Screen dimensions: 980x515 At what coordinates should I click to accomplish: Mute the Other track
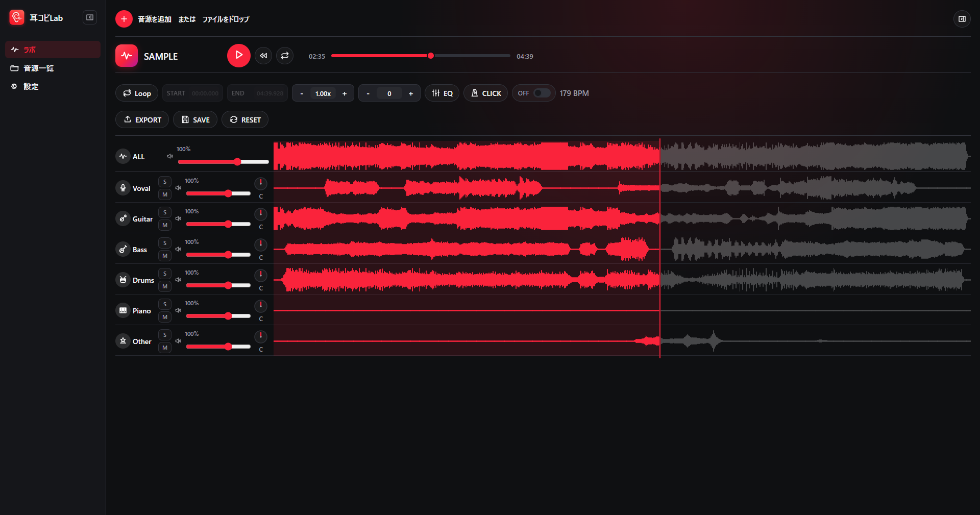click(x=165, y=348)
